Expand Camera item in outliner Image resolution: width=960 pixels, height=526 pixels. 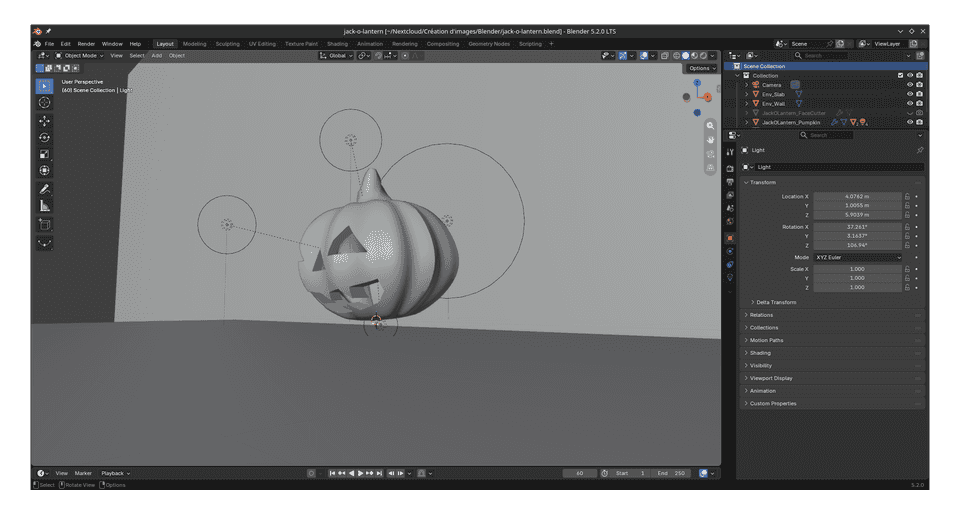(x=747, y=85)
